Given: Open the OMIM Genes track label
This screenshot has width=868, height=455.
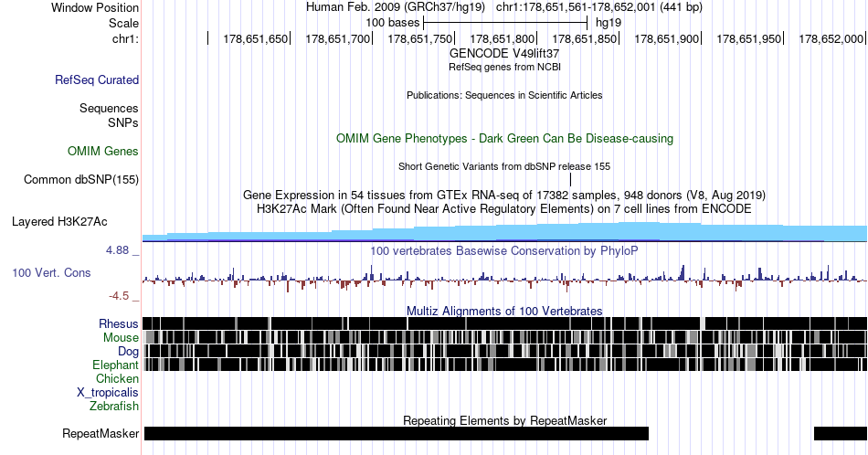Looking at the screenshot, I should click(x=103, y=151).
